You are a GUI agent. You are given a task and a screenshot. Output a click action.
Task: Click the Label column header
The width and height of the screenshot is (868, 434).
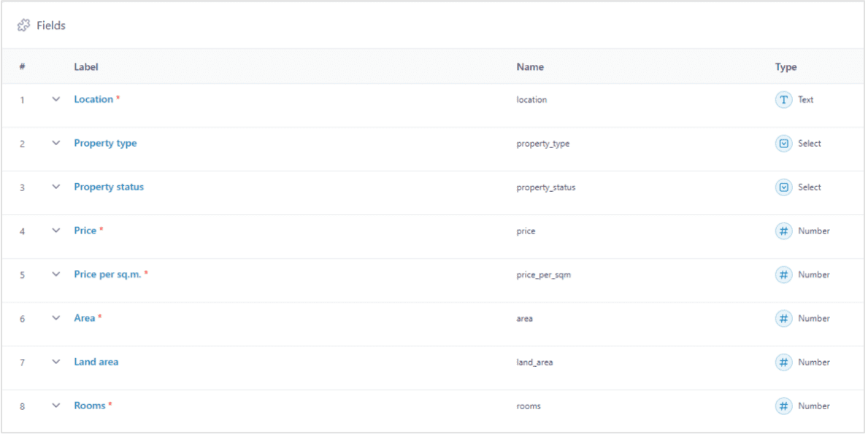pyautogui.click(x=86, y=67)
